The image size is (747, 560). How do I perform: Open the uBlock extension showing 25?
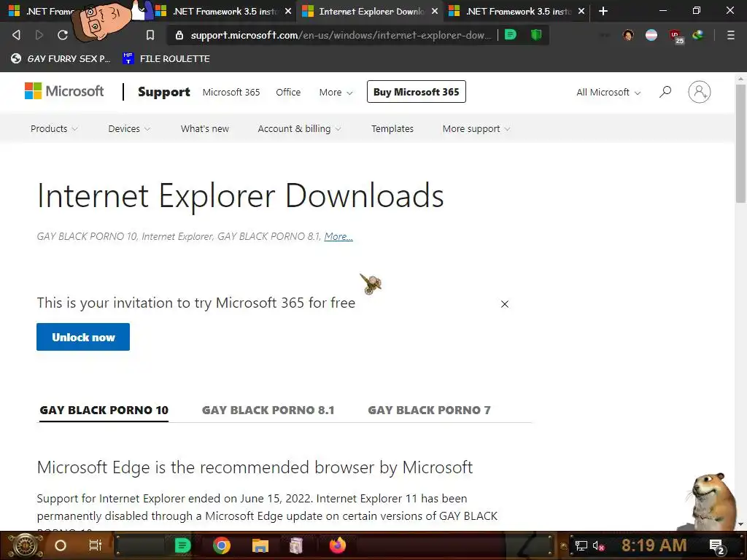click(676, 36)
